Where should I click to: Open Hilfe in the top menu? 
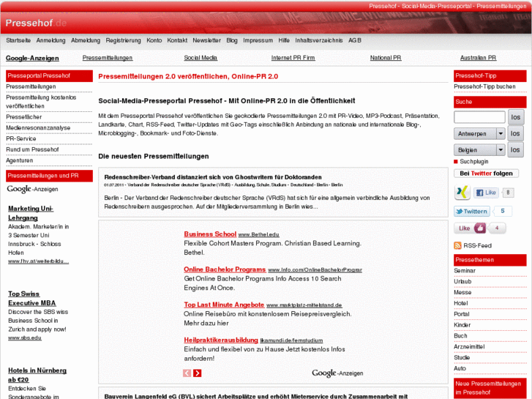pos(284,40)
